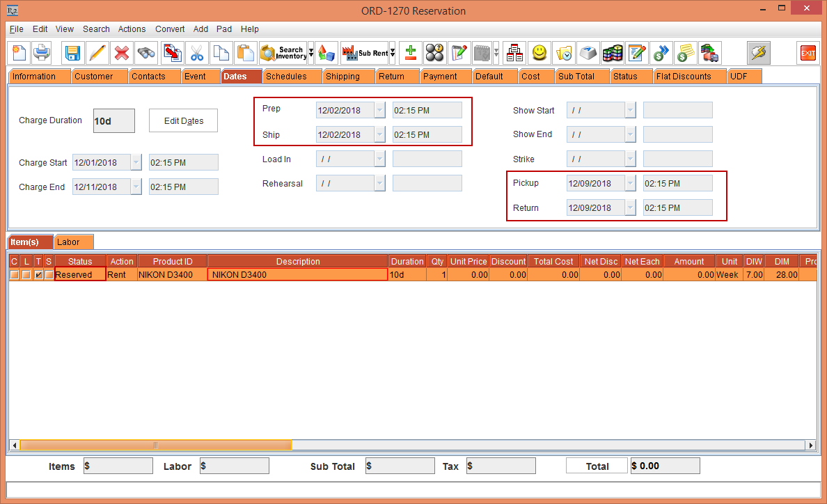Click the lightning bolt icon
Viewport: 827px width, 504px height.
pos(758,53)
